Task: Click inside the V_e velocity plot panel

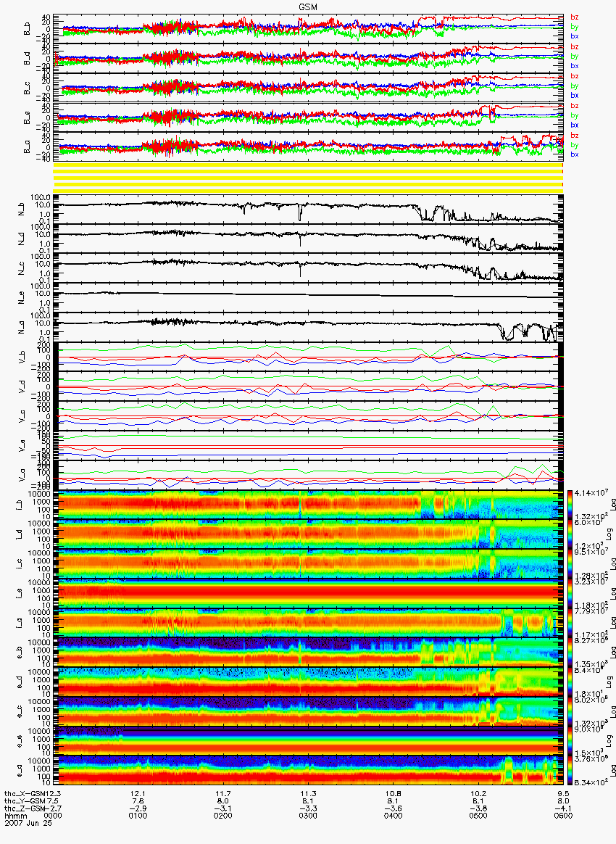Action: pos(309,445)
